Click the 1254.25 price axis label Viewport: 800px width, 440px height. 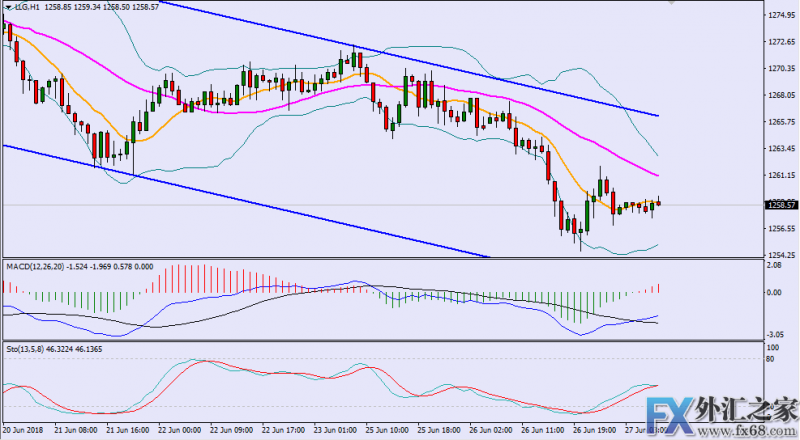tap(781, 255)
